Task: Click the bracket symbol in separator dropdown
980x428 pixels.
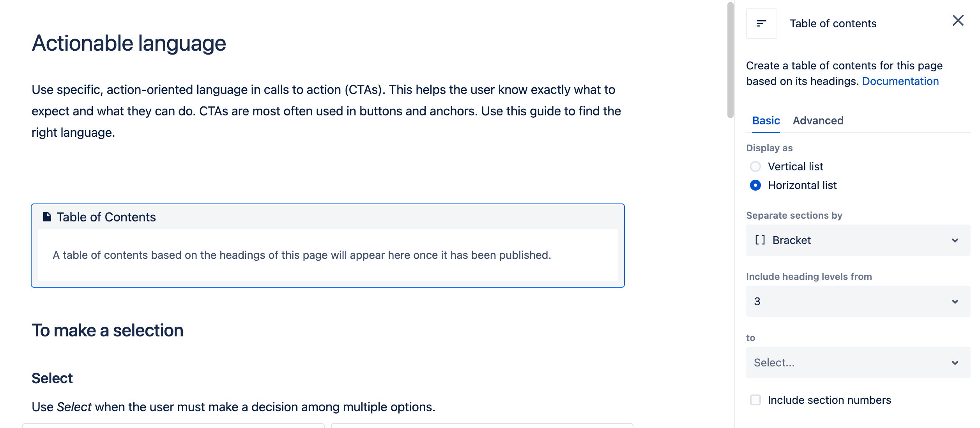Action: point(760,240)
